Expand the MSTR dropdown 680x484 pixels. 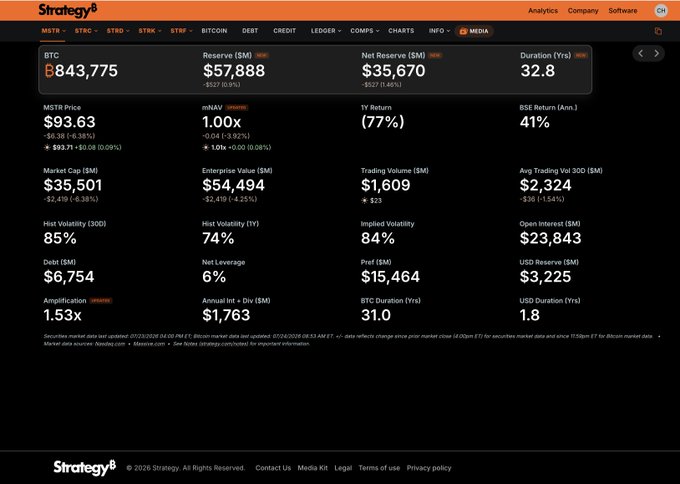tap(53, 31)
